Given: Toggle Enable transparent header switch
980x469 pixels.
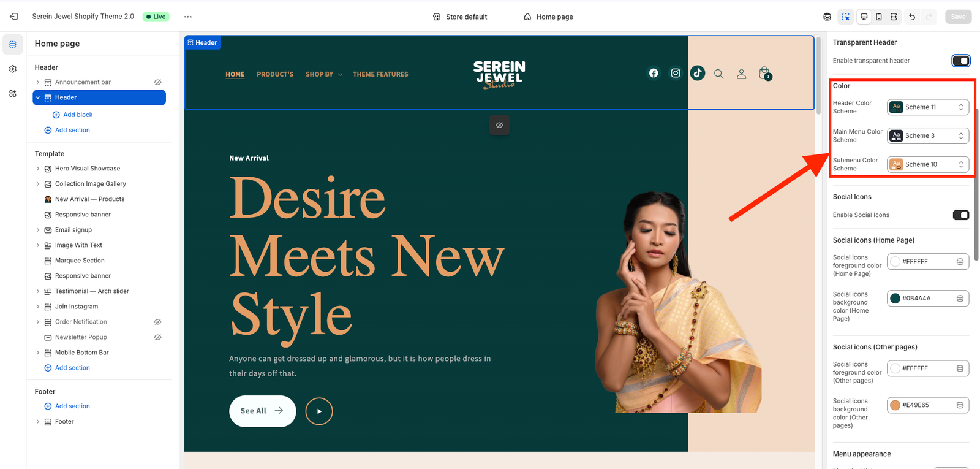Looking at the screenshot, I should coord(960,61).
